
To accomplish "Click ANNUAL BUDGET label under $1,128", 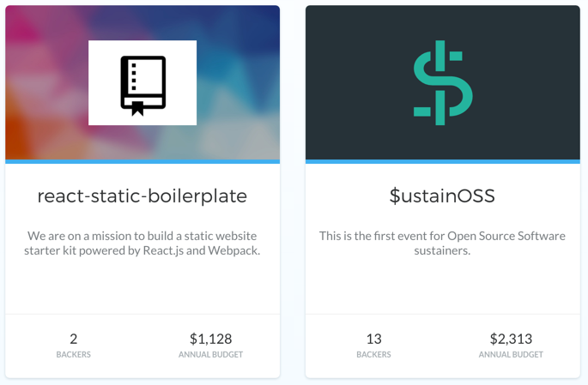I will pyautogui.click(x=211, y=354).
